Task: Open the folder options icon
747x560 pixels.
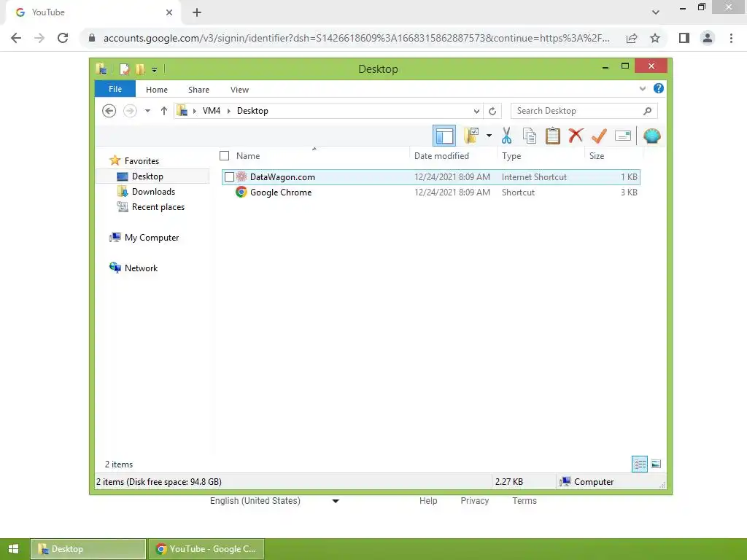Action: click(x=471, y=136)
